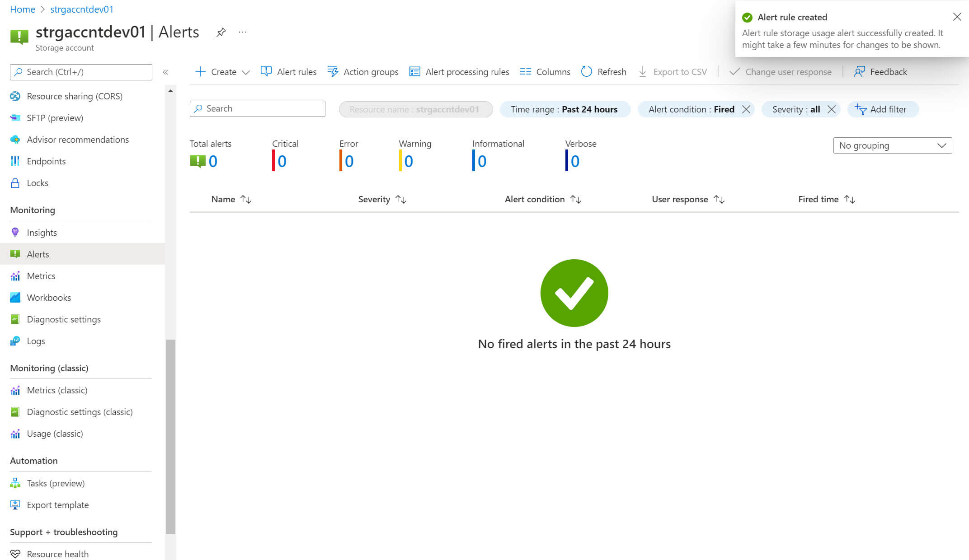This screenshot has width=969, height=560.
Task: Dismiss the Alert rule created notification
Action: [957, 17]
